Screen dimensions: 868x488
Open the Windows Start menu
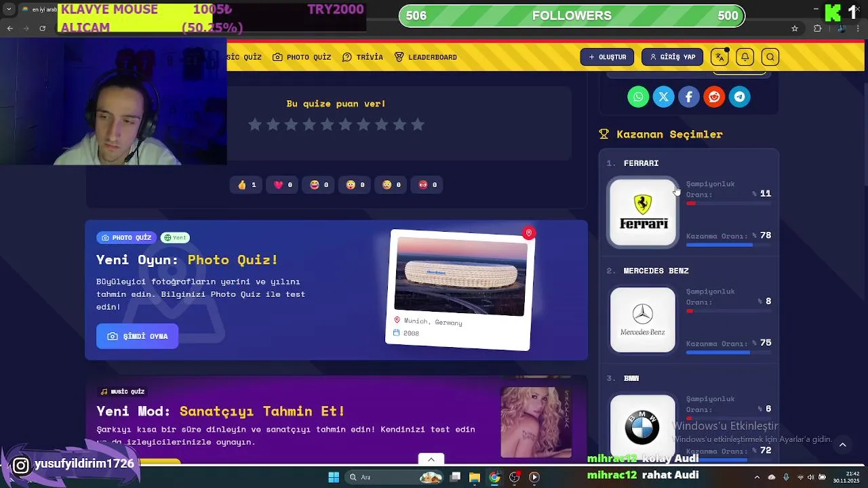tap(334, 477)
